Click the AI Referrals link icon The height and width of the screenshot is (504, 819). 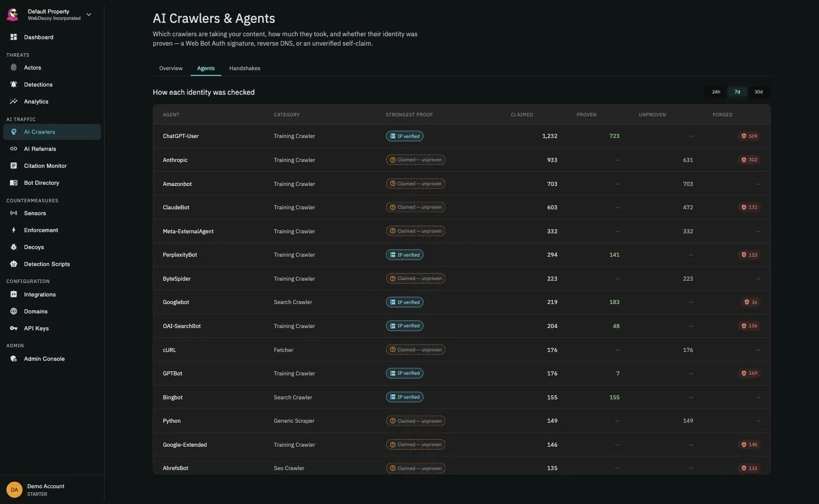point(13,149)
